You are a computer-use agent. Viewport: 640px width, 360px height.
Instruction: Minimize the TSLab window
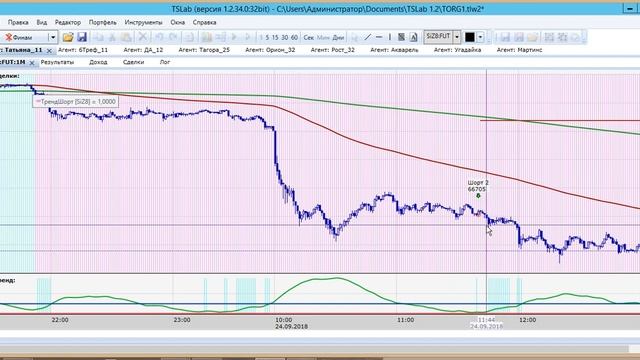[630, 9]
